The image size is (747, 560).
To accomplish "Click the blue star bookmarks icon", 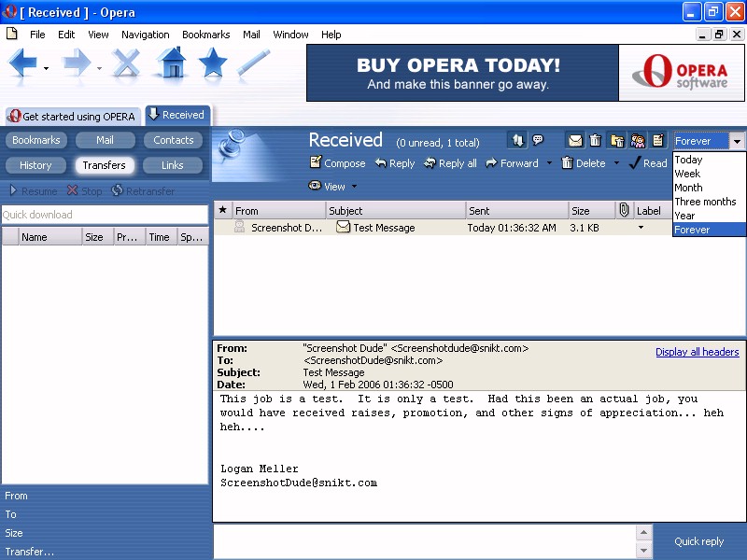I will click(x=213, y=63).
